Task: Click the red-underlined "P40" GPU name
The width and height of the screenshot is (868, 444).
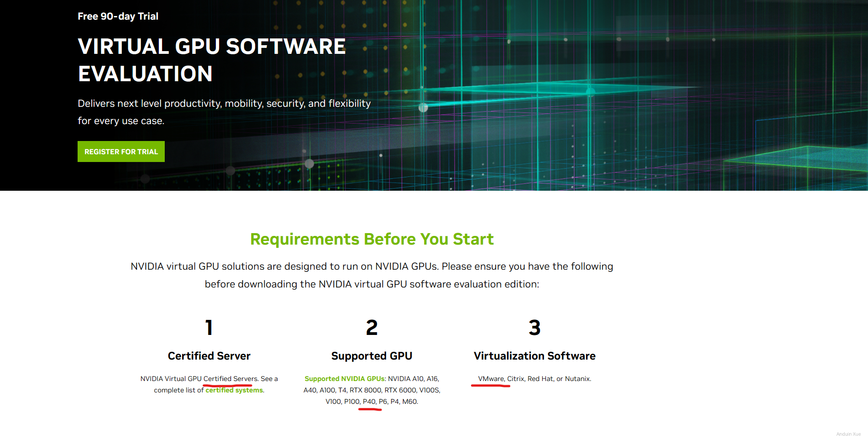Action: pyautogui.click(x=369, y=402)
